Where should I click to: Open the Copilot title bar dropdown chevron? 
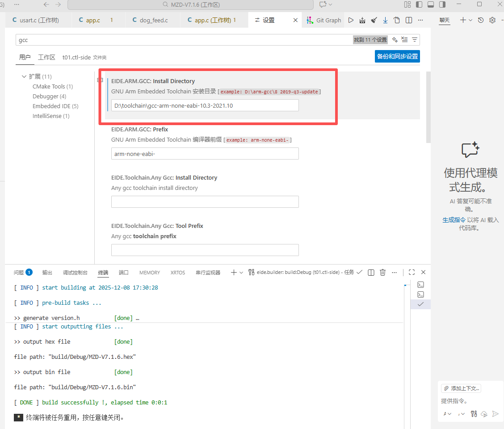331,4
